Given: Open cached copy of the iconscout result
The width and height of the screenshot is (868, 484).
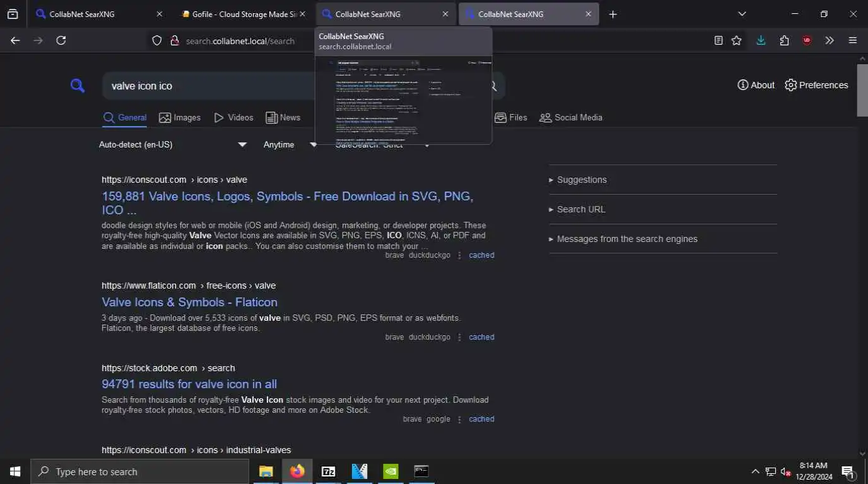Looking at the screenshot, I should click(x=481, y=255).
